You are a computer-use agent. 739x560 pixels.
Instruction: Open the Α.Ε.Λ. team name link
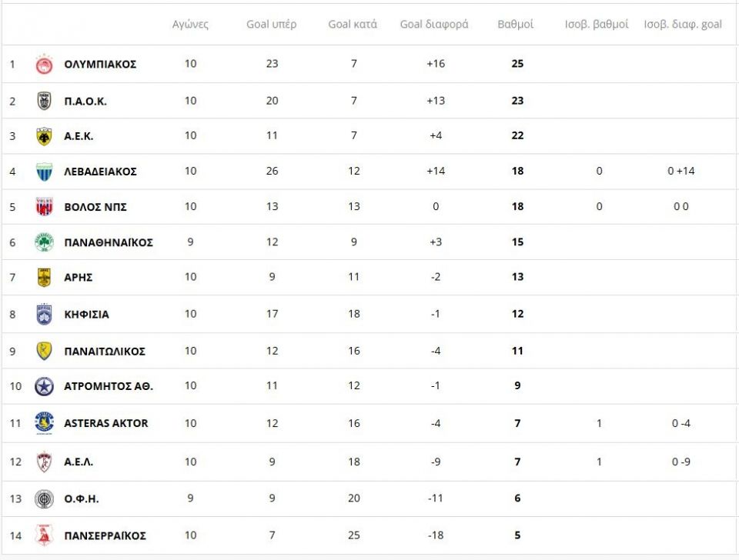[x=79, y=462]
